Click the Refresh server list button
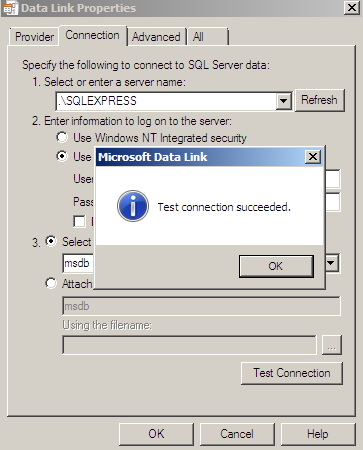The image size is (363, 450). coord(319,100)
